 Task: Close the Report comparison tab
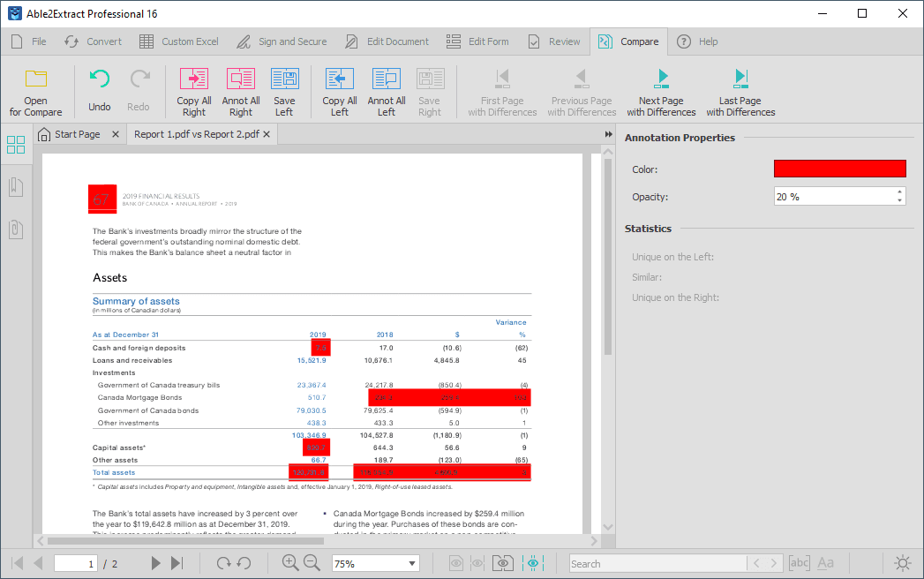267,134
